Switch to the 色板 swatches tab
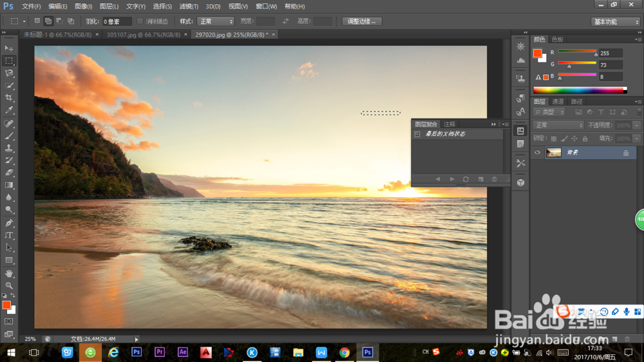Viewport: 644px width, 362px height. (x=557, y=39)
